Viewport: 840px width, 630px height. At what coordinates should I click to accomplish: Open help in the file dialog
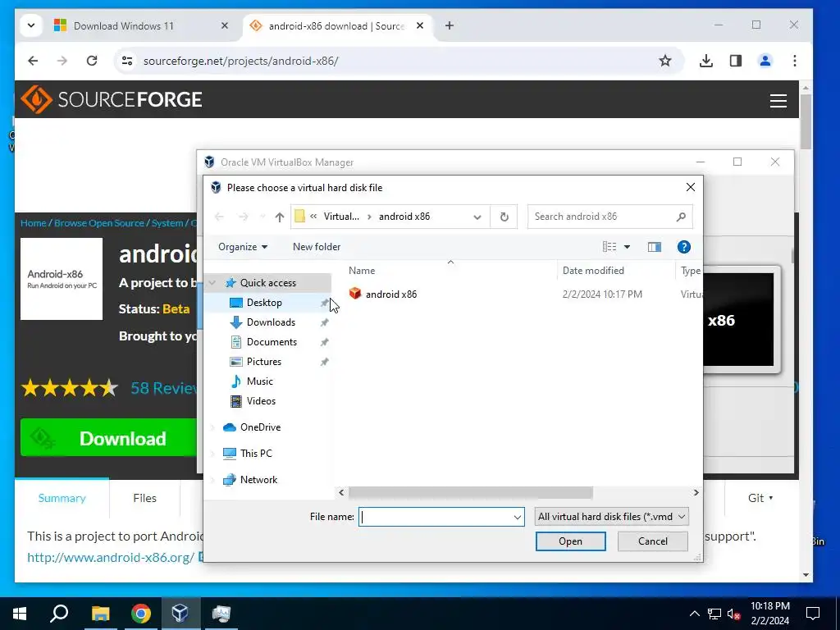pyautogui.click(x=683, y=247)
